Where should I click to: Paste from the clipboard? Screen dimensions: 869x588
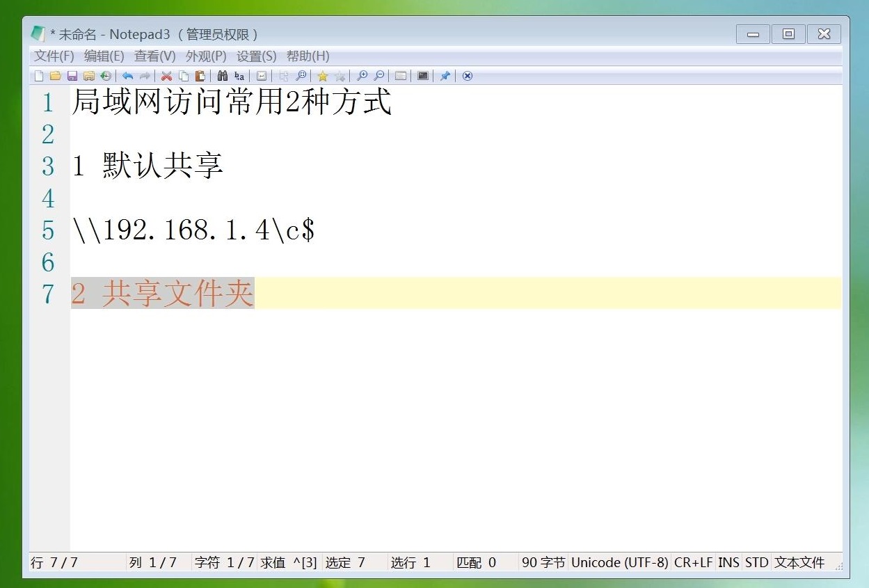coord(200,76)
